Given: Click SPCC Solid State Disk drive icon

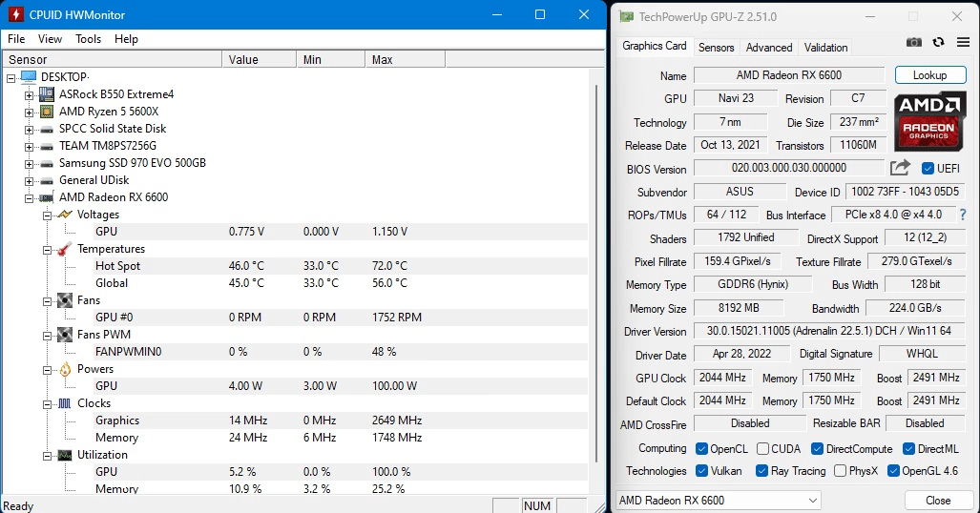Looking at the screenshot, I should (x=46, y=130).
